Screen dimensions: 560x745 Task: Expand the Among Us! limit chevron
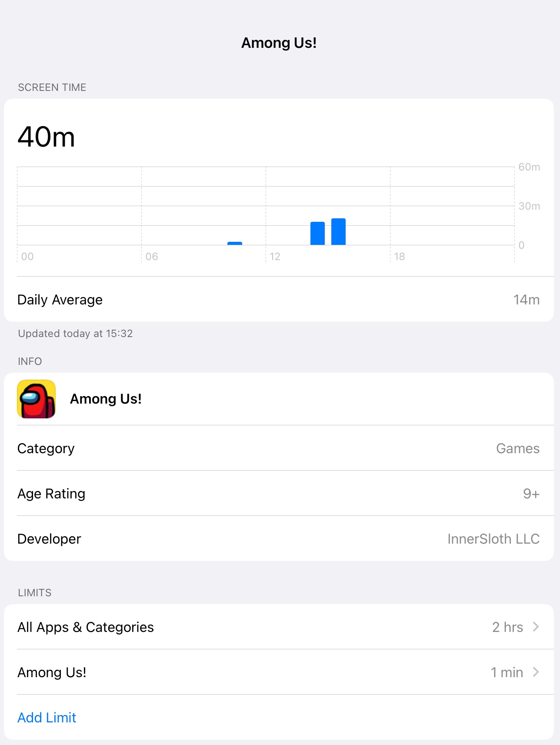coord(536,672)
